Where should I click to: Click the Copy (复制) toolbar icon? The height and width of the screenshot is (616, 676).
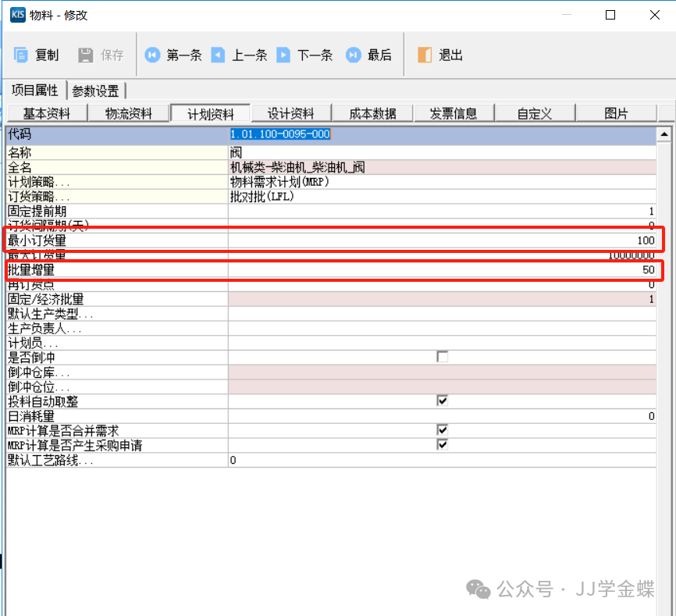(21, 55)
